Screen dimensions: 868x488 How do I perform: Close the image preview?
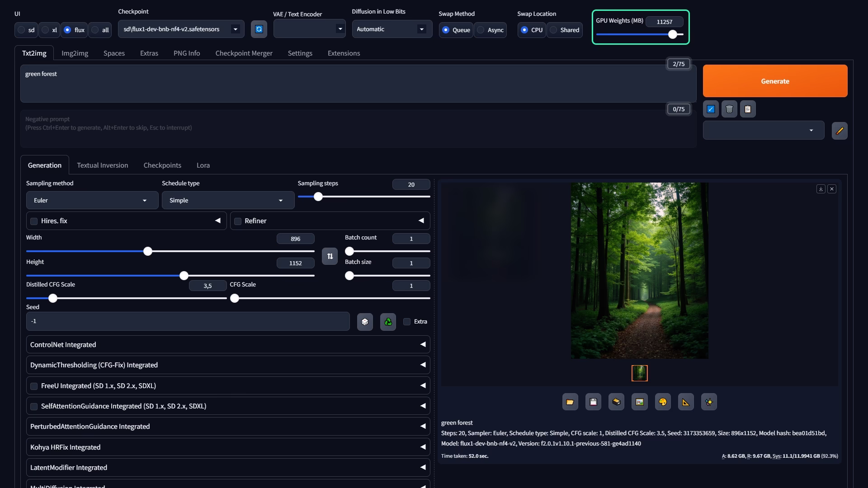click(832, 189)
